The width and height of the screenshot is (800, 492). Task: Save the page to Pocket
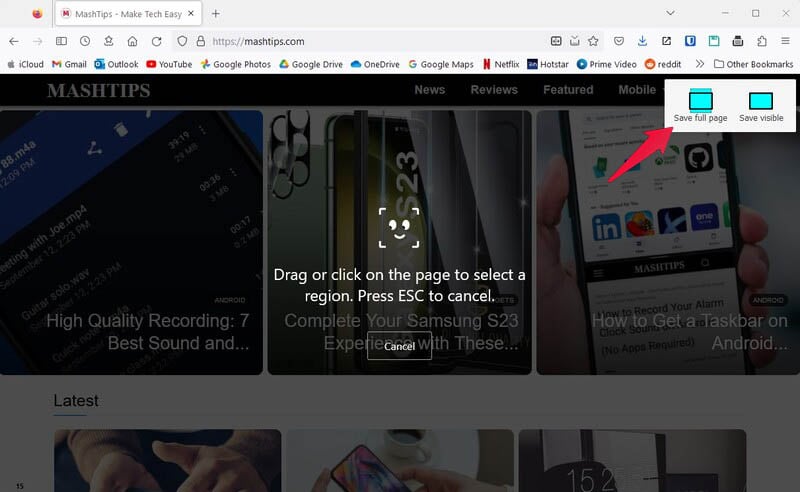(619, 41)
